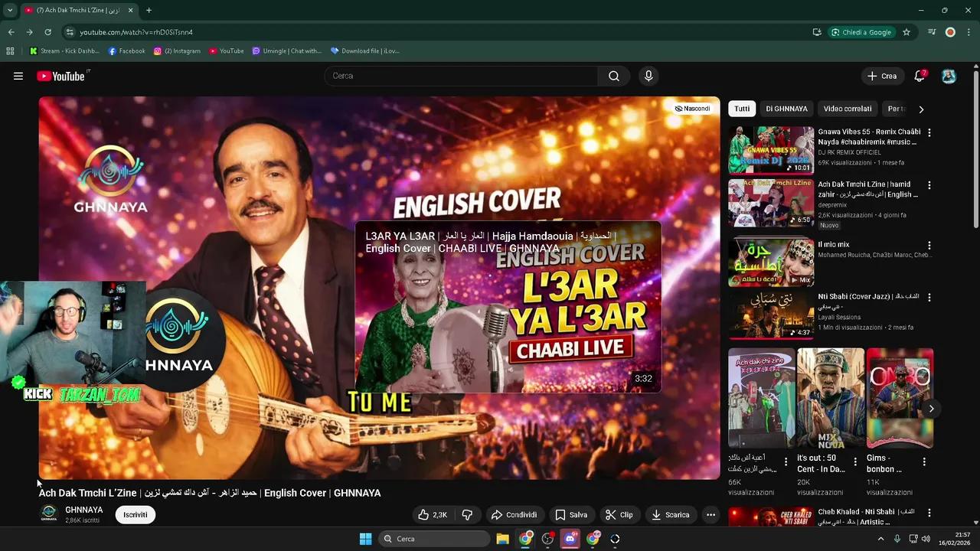This screenshot has height=551, width=980.
Task: Create a Clip of the video
Action: tap(619, 515)
